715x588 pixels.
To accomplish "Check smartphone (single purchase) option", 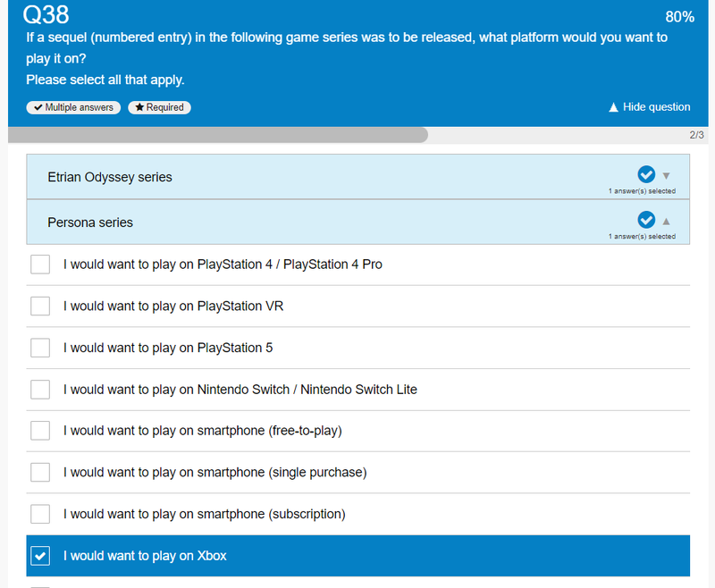I will [40, 472].
